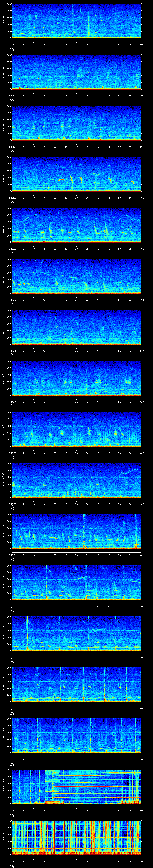The image size is (153, 868).
Task: Select the 15:17:00 start time label
Action: point(12,453)
